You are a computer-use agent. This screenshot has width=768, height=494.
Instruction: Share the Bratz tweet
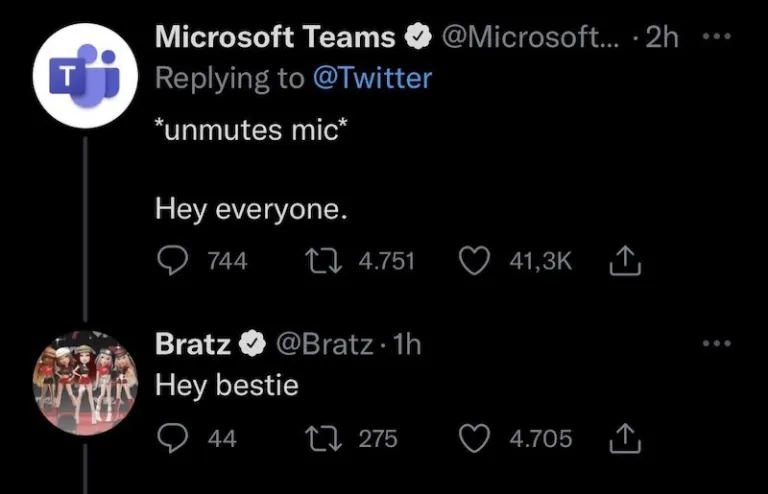click(623, 438)
